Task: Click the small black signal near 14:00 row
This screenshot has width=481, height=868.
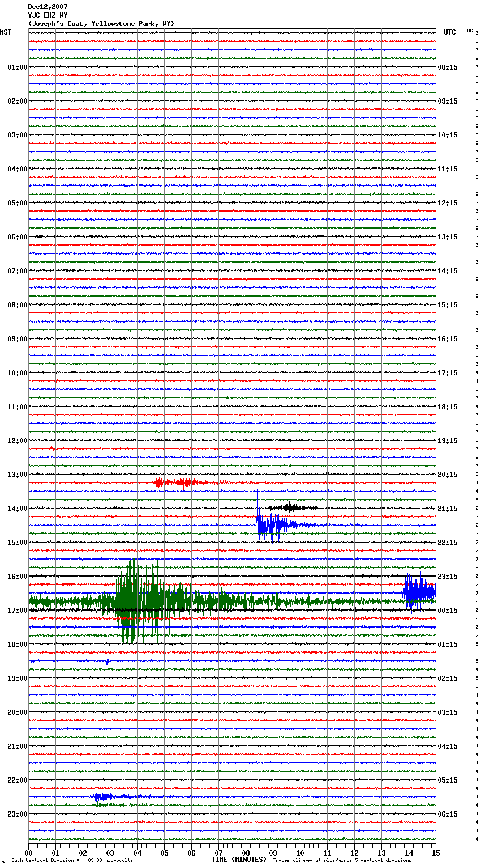Action: [x=291, y=508]
